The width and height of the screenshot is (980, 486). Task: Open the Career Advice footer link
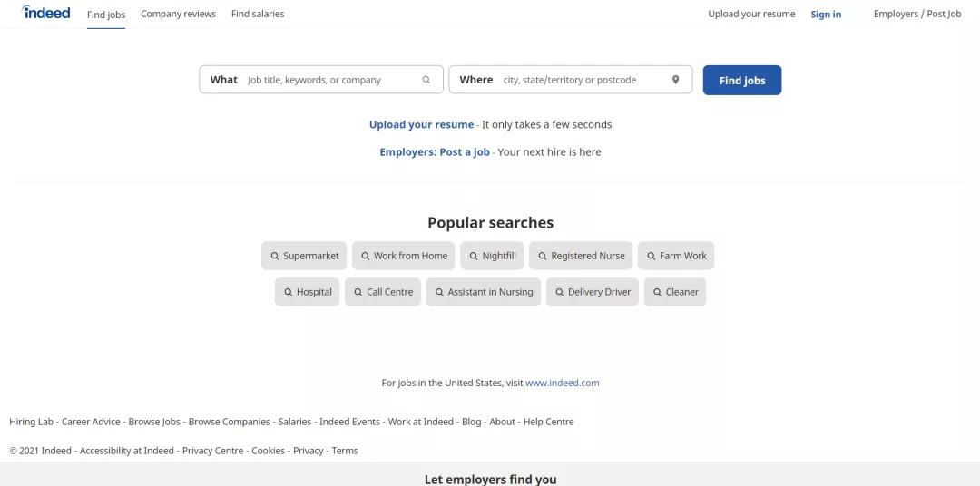tap(91, 422)
